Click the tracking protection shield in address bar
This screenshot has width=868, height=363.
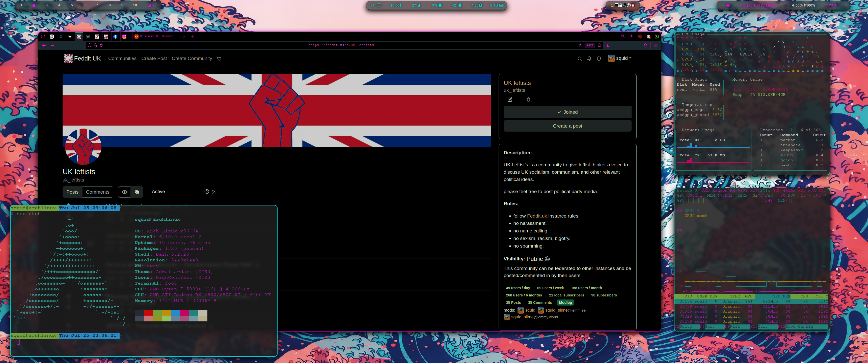tap(89, 45)
